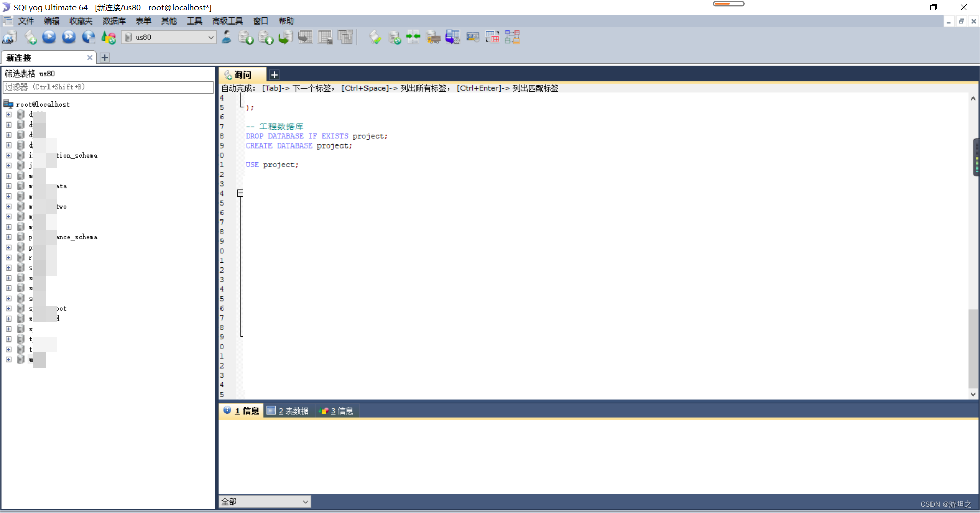Expand the ance_schema database node
980x513 pixels.
pyautogui.click(x=9, y=237)
